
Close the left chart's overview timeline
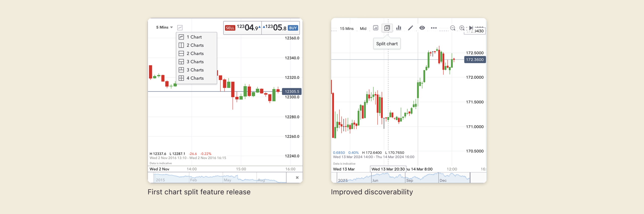coord(297,178)
